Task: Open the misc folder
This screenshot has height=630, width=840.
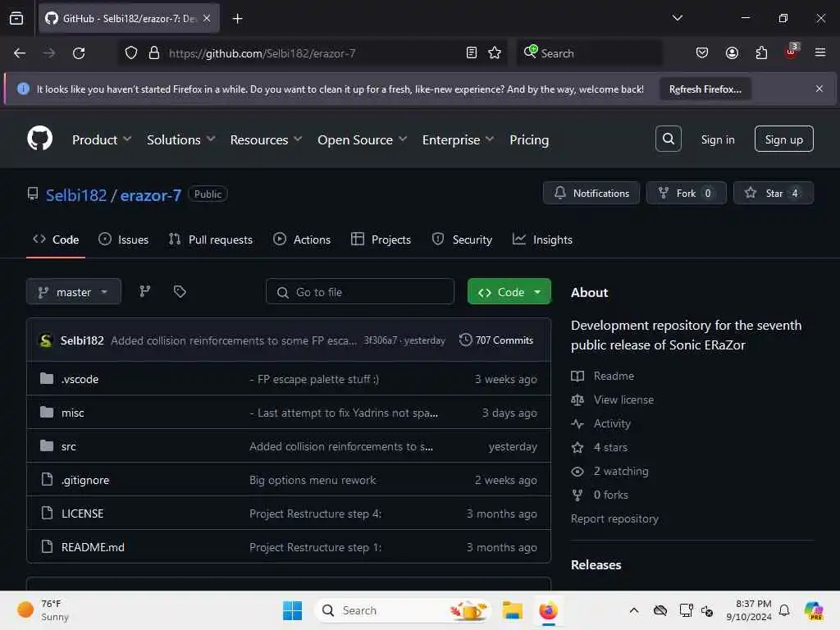Action: [x=73, y=413]
